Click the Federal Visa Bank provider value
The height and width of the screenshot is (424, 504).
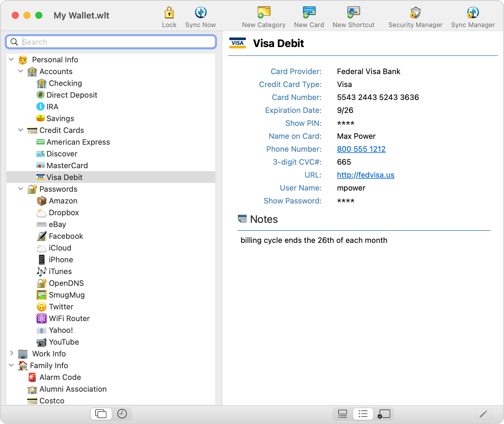[x=368, y=71]
